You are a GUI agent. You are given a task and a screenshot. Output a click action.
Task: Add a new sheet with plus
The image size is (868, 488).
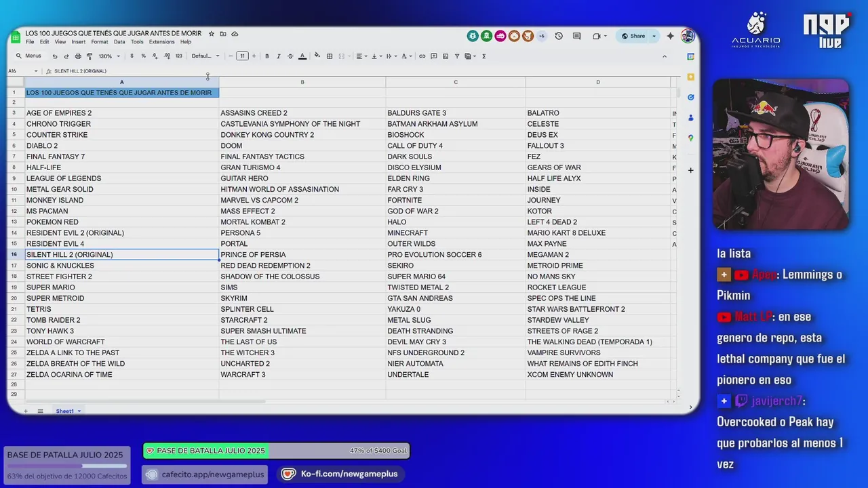[26, 411]
